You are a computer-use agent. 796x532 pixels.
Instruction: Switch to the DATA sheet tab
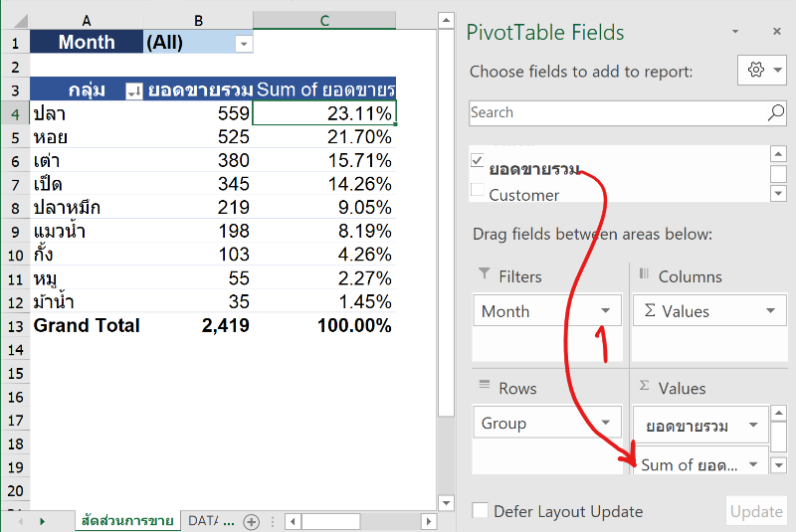click(211, 521)
